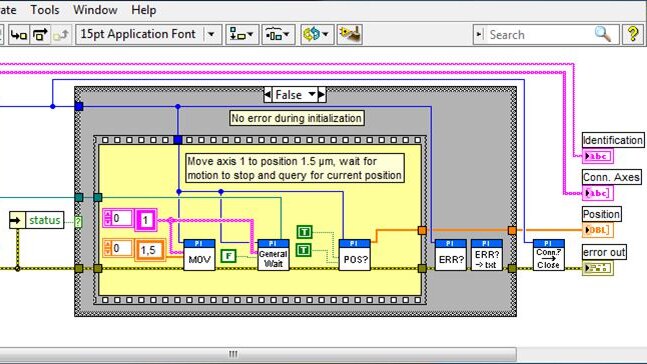
Task: Click the blue input tunnel on the sequence structure top
Action: 178,140
